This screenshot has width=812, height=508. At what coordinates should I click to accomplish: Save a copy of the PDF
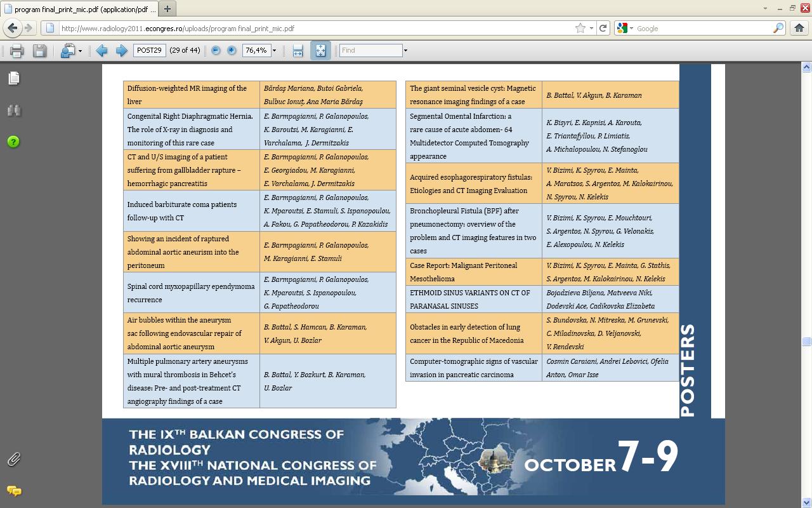[x=39, y=51]
